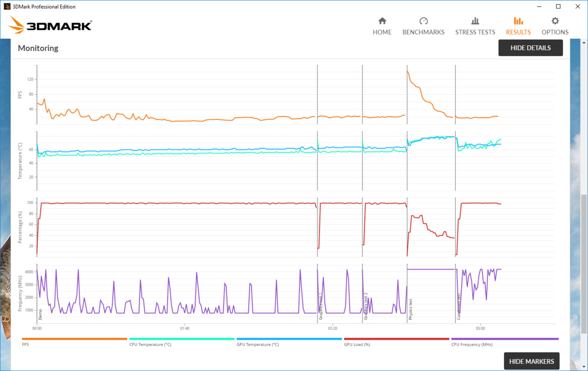Click the Demo marker label

[40, 315]
